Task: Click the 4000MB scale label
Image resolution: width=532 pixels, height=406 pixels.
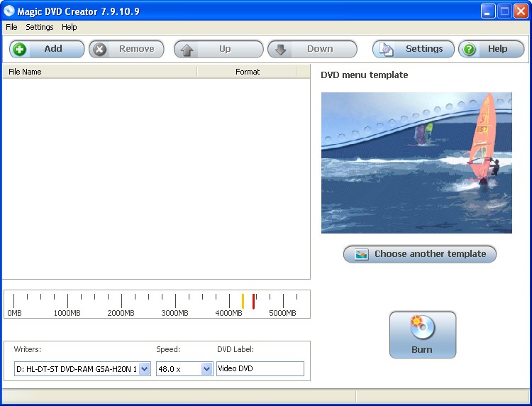Action: point(228,313)
